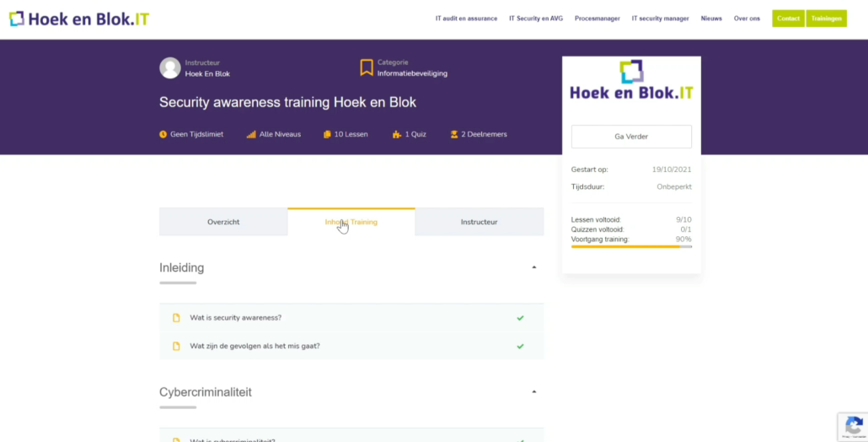Click the person icon beside 2 Deelnemers
Image resolution: width=868 pixels, height=442 pixels.
point(454,134)
